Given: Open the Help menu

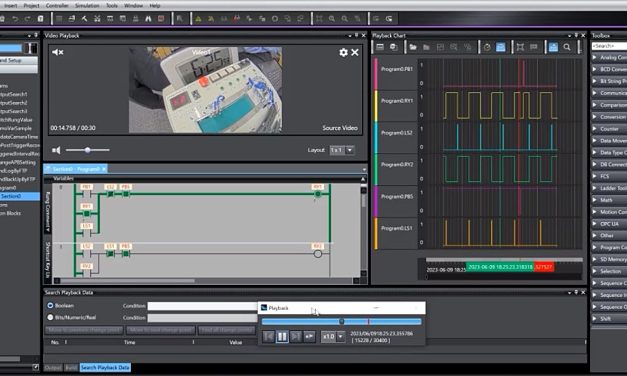Looking at the screenshot, I should (x=155, y=6).
